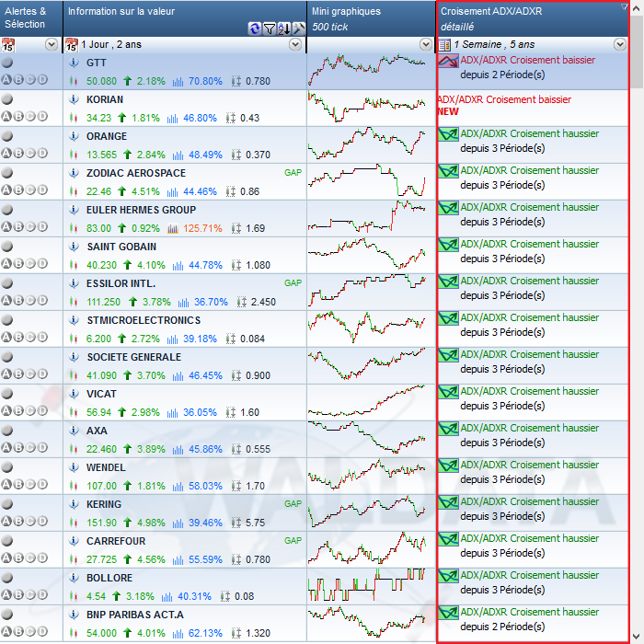Toggle the alert circle in KORIAN row
Viewport: 644px width, 644px height.
tap(7, 99)
